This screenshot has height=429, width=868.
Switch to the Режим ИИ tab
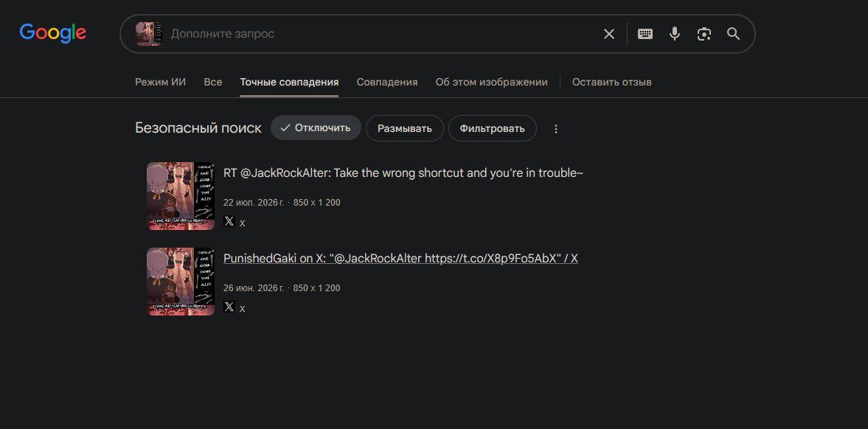161,82
